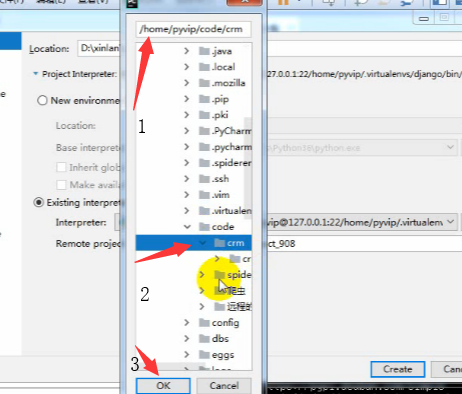This screenshot has width=462, height=394.
Task: Select the .pki folder name
Action: [x=220, y=115]
